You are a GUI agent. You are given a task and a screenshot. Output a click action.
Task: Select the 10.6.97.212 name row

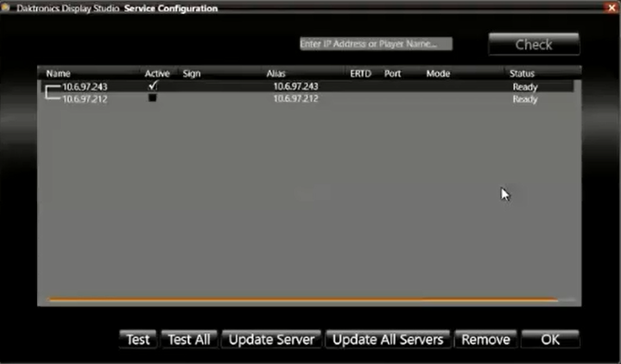click(85, 99)
